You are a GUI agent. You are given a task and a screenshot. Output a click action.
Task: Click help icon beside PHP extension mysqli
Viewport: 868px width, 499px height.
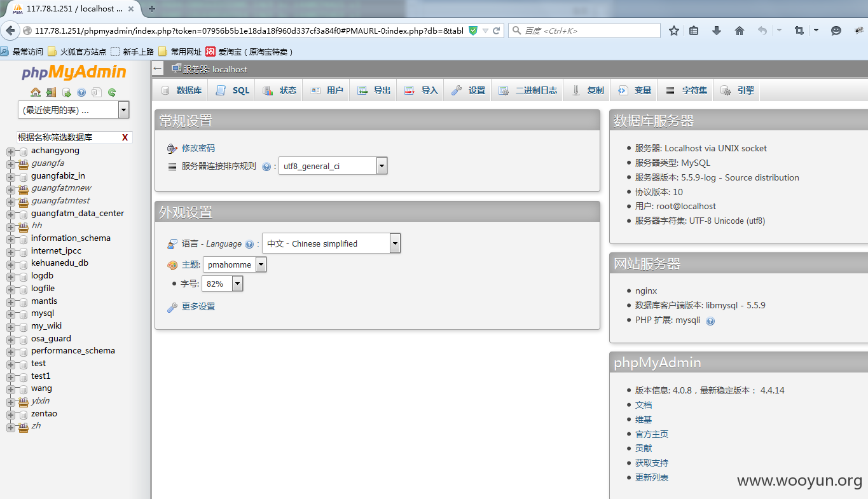pyautogui.click(x=710, y=321)
